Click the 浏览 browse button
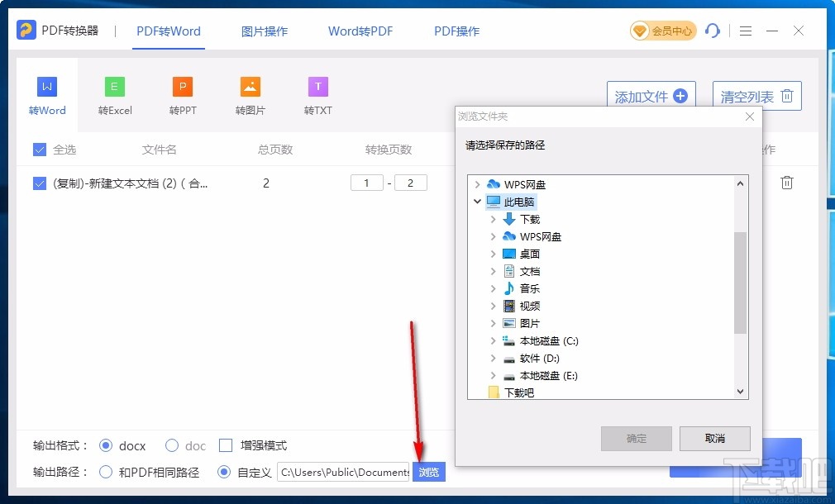Image resolution: width=835 pixels, height=504 pixels. pos(428,472)
